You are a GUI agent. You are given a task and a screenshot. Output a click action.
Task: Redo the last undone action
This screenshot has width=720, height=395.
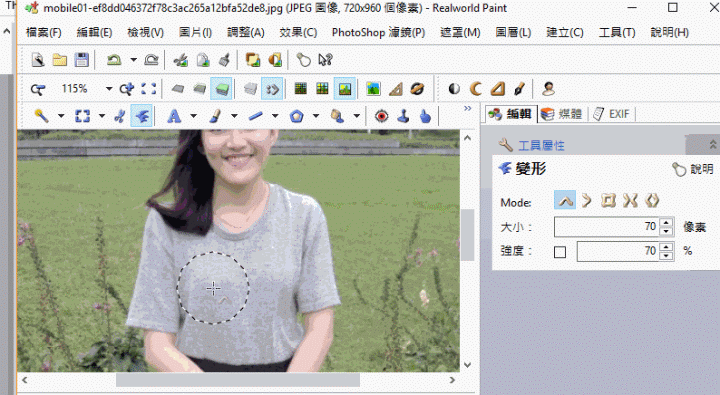[151, 60]
